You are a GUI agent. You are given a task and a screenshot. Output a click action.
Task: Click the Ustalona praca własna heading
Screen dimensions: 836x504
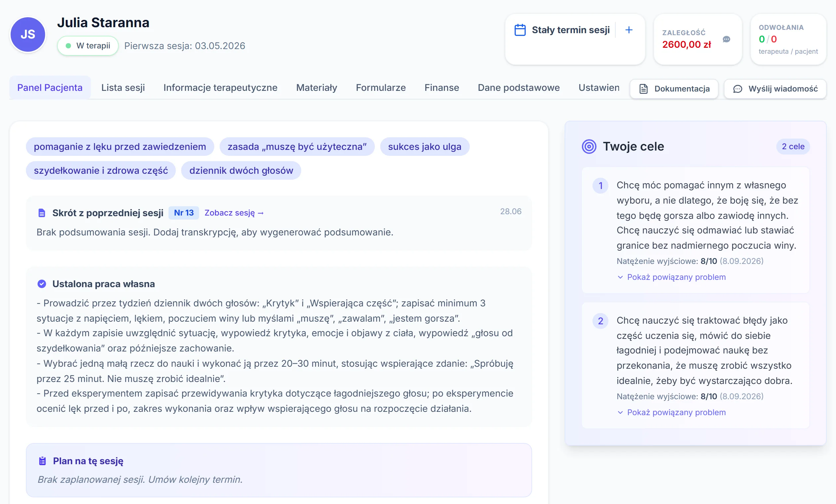click(104, 284)
